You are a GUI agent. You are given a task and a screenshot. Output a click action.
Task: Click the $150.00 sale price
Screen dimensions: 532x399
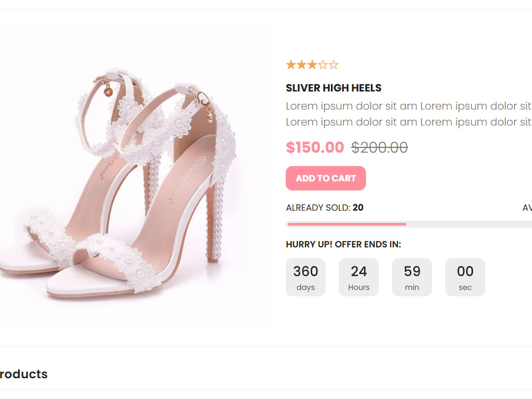click(315, 147)
